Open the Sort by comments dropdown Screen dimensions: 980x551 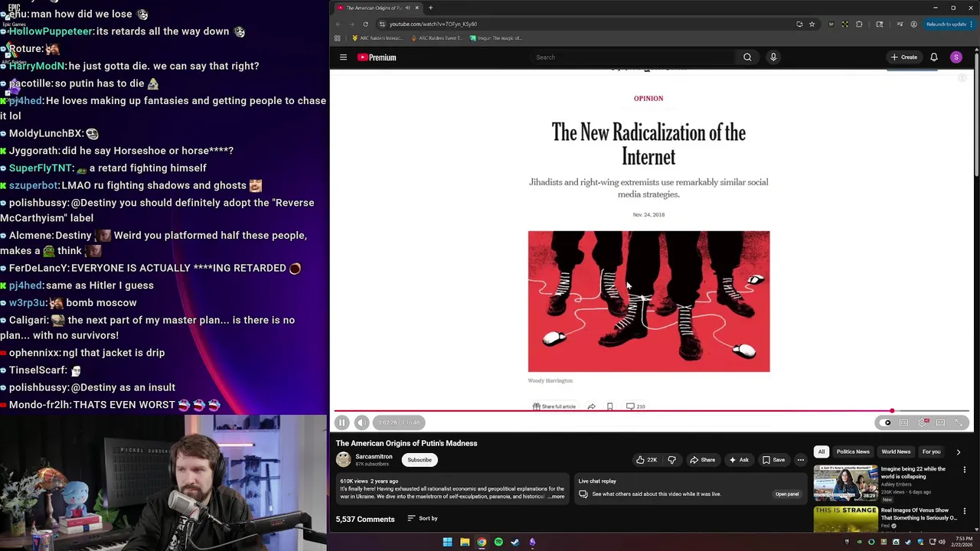pos(423,518)
